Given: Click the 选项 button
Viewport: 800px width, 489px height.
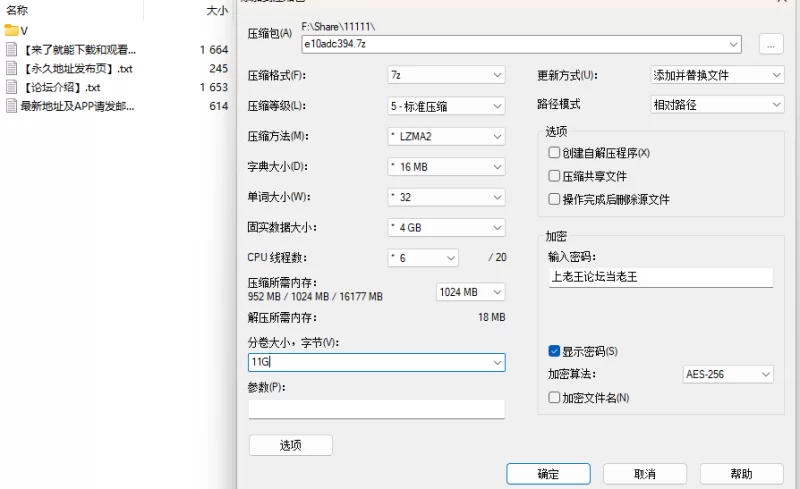Looking at the screenshot, I should pyautogui.click(x=291, y=445).
